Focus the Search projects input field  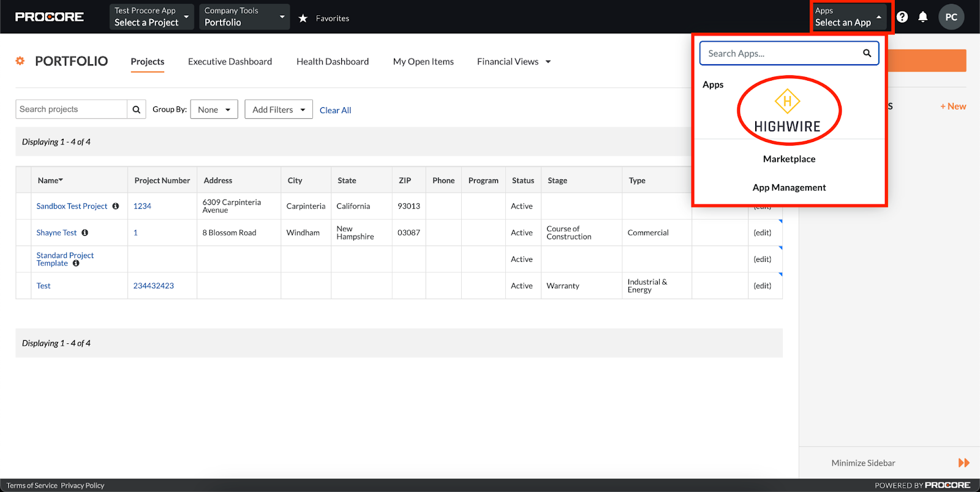[x=72, y=110]
